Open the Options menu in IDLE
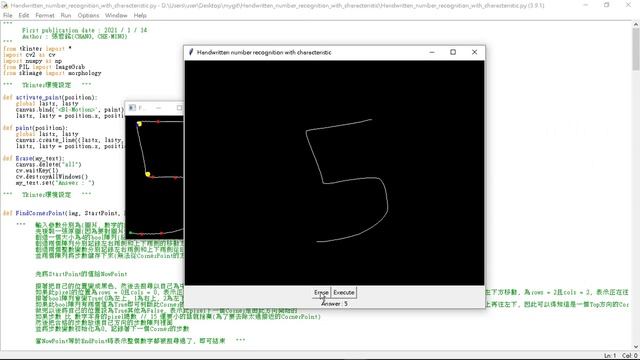Screen dimensions: 640x360 88,15
